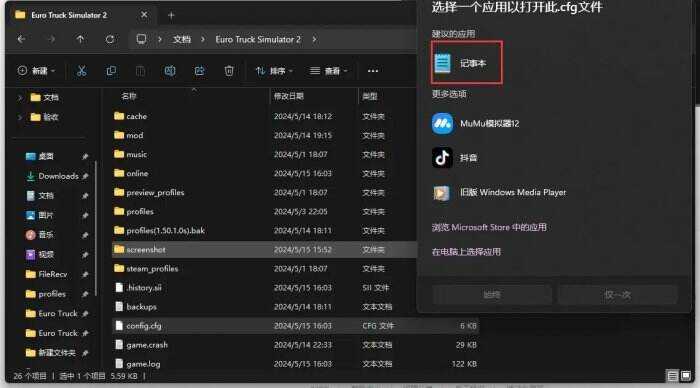
Task: Go up one folder level arrow
Action: pos(80,39)
